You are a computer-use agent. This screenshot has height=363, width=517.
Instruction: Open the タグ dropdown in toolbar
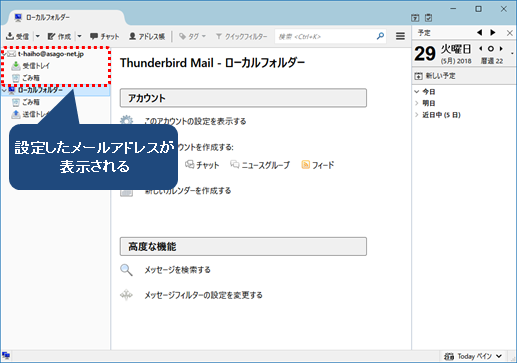tap(192, 36)
